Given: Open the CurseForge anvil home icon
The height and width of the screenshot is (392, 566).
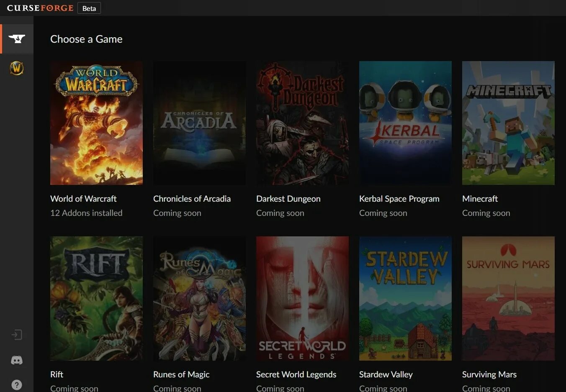Looking at the screenshot, I should (x=17, y=39).
